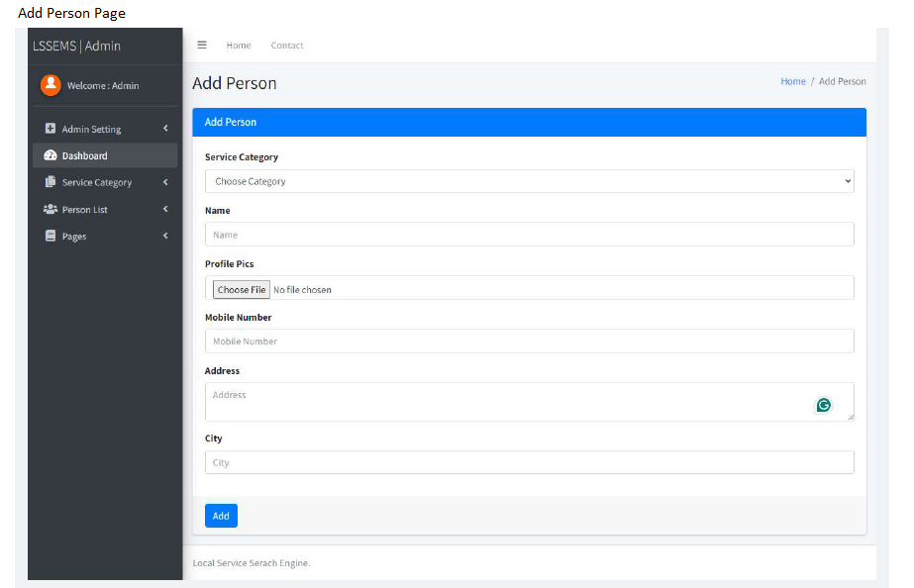Click the Pages book icon

tap(51, 236)
